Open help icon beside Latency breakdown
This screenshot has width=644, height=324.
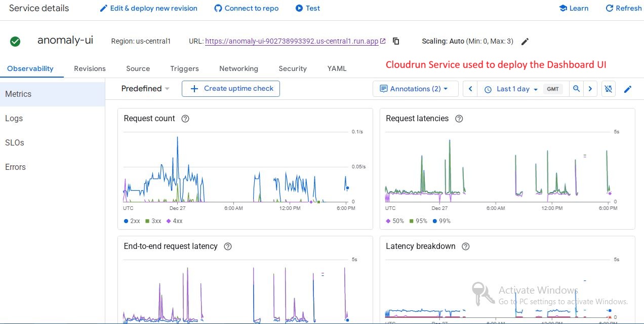click(466, 246)
